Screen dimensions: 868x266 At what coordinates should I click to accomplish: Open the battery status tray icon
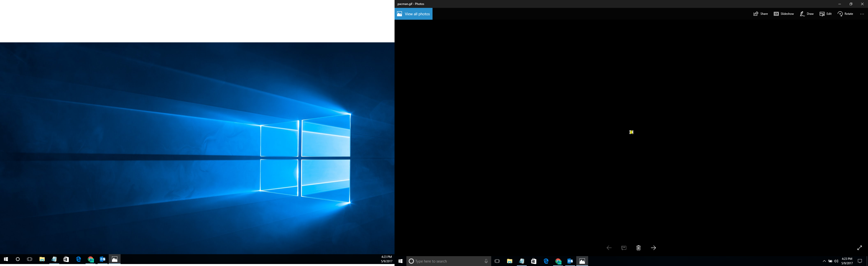(830, 261)
